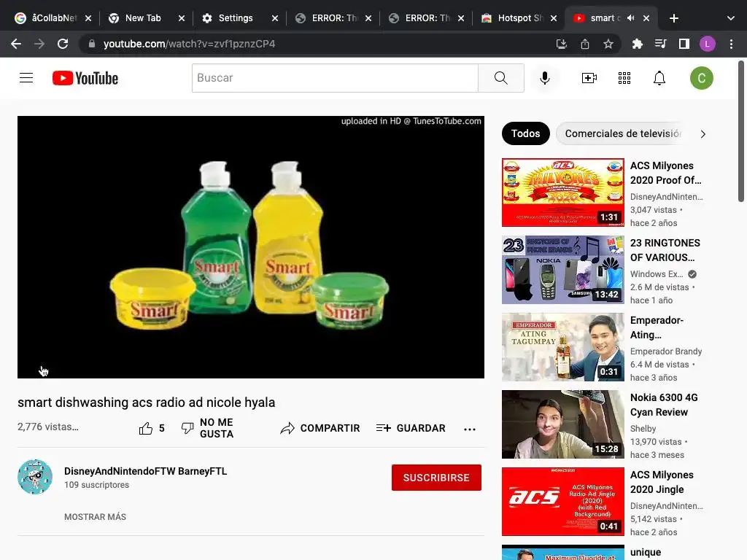This screenshot has width=747, height=560.
Task: Bookmark this page with the star
Action: (608, 44)
